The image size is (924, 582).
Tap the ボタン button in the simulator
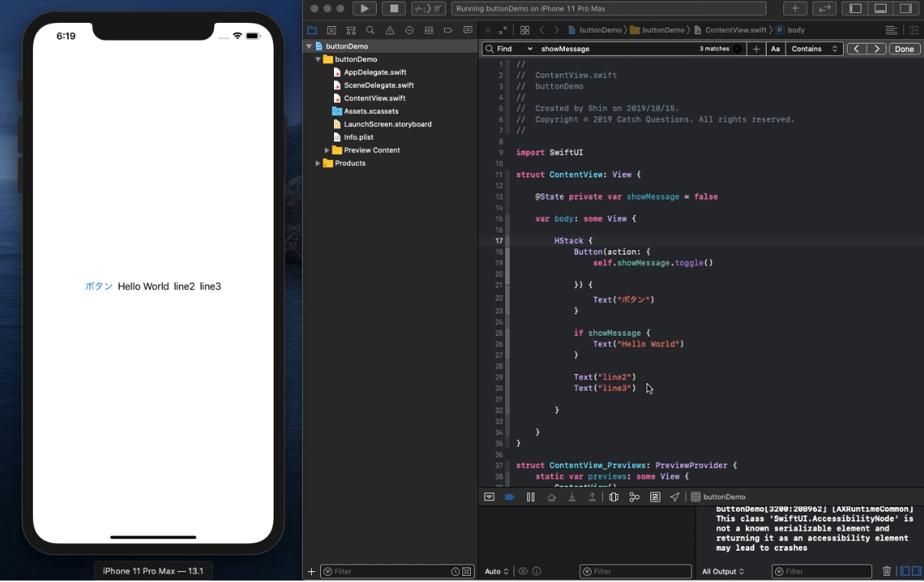tap(99, 287)
